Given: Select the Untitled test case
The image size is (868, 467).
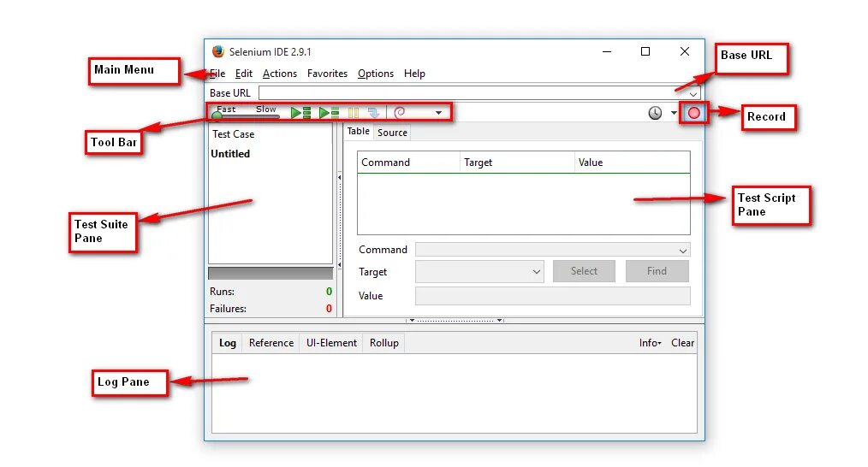Looking at the screenshot, I should click(230, 154).
